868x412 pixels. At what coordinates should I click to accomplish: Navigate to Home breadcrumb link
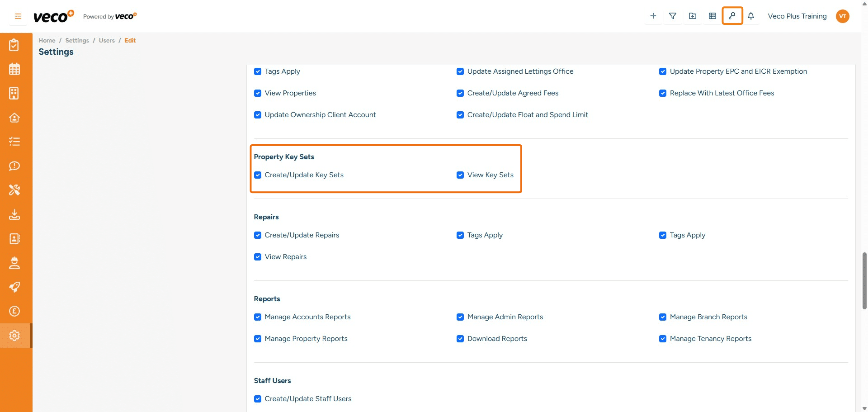click(x=47, y=40)
